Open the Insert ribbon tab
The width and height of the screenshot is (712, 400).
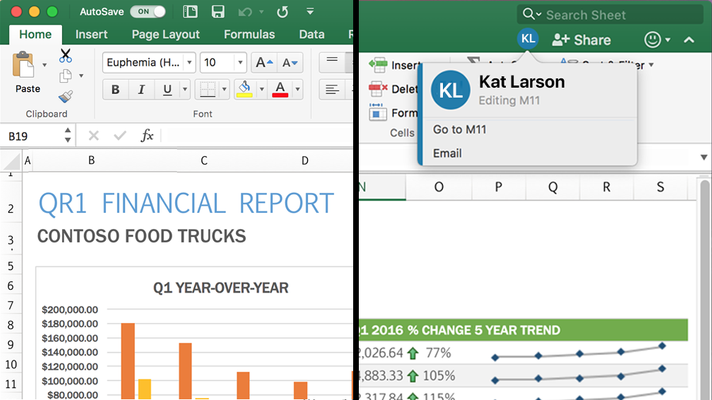coord(91,35)
